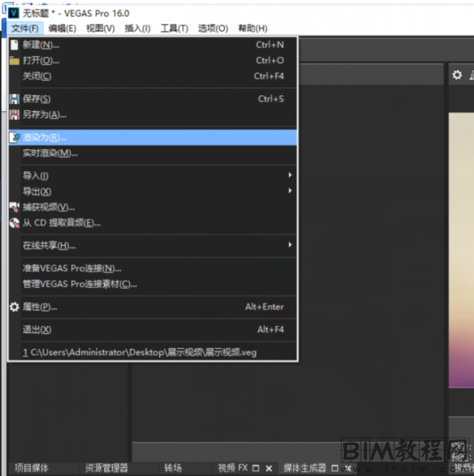The width and height of the screenshot is (474, 476).
Task: Close the 视频 FX tab
Action: pyautogui.click(x=268, y=468)
